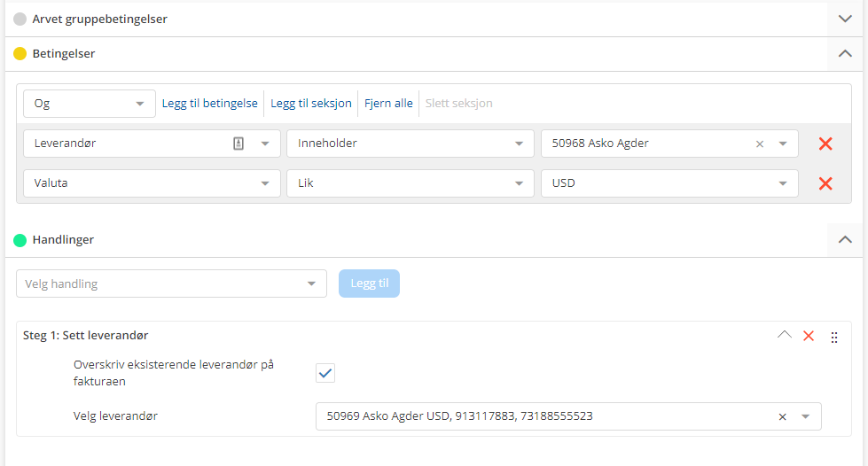
Task: Expand the Arvet gruppebetingelser section
Action: 844,19
